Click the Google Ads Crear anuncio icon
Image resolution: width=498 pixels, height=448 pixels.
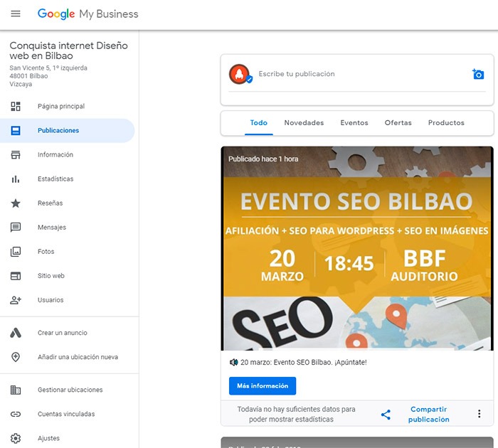pyautogui.click(x=16, y=333)
